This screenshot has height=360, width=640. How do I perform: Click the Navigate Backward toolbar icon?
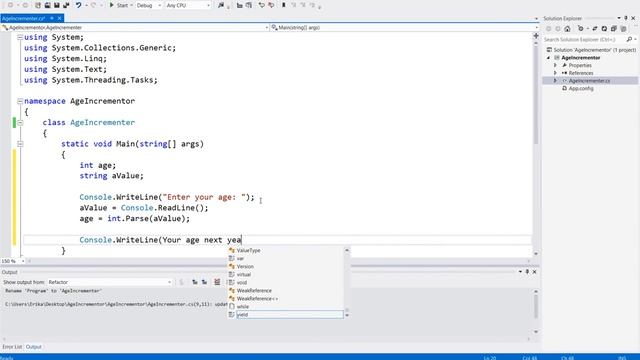point(10,5)
